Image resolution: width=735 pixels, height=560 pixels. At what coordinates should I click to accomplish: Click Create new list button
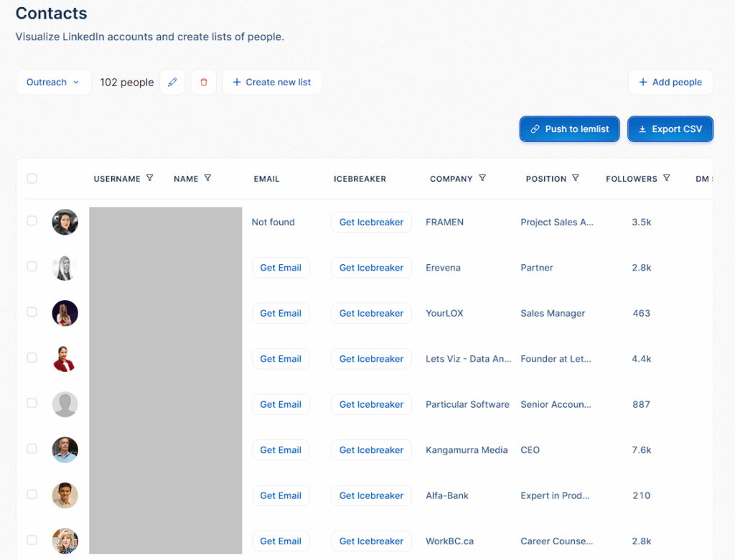[272, 83]
